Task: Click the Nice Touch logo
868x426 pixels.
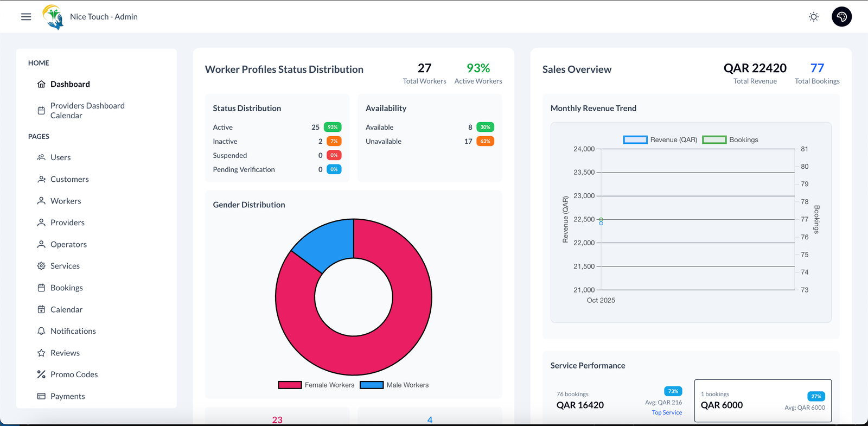Action: [53, 17]
